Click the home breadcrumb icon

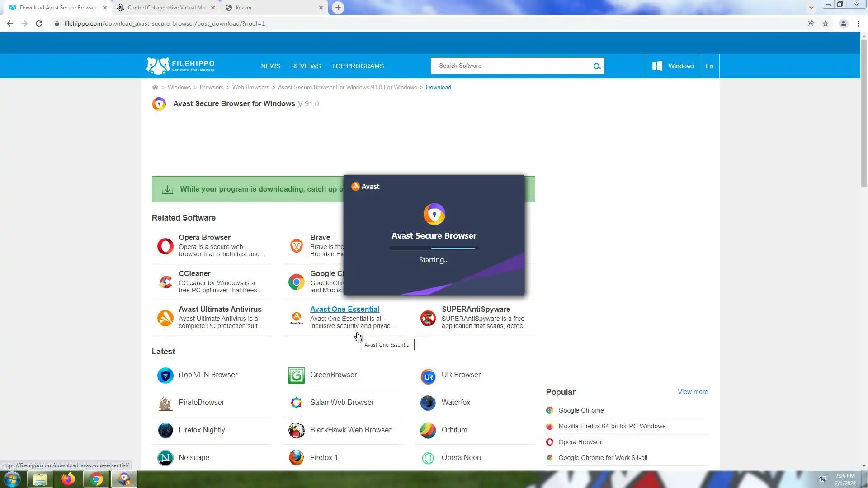155,87
